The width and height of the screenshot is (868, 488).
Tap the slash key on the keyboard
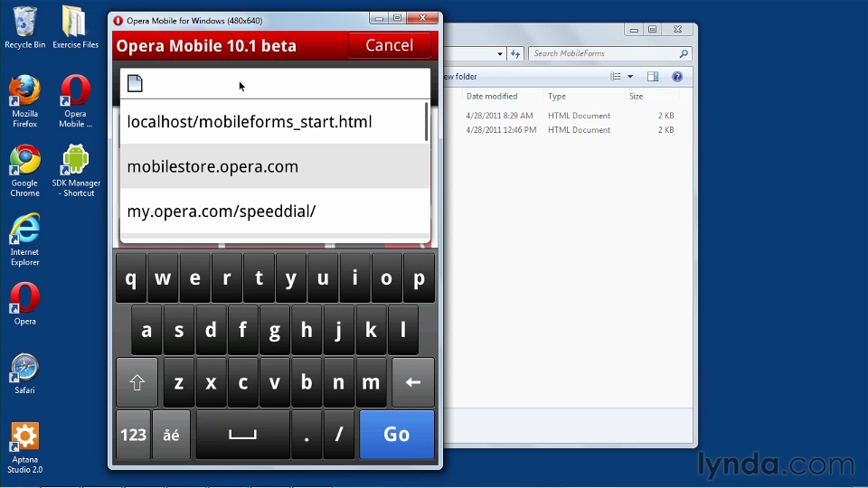point(339,435)
